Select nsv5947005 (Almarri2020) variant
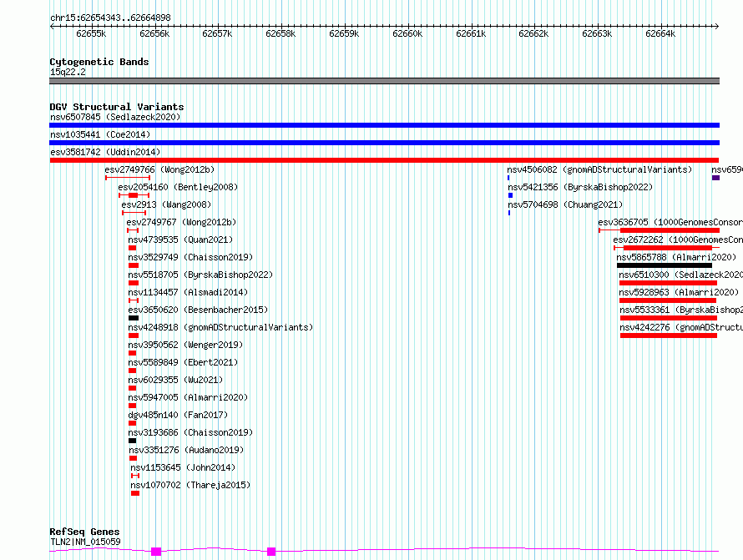Viewport: 743px width, 560px height. click(188, 397)
